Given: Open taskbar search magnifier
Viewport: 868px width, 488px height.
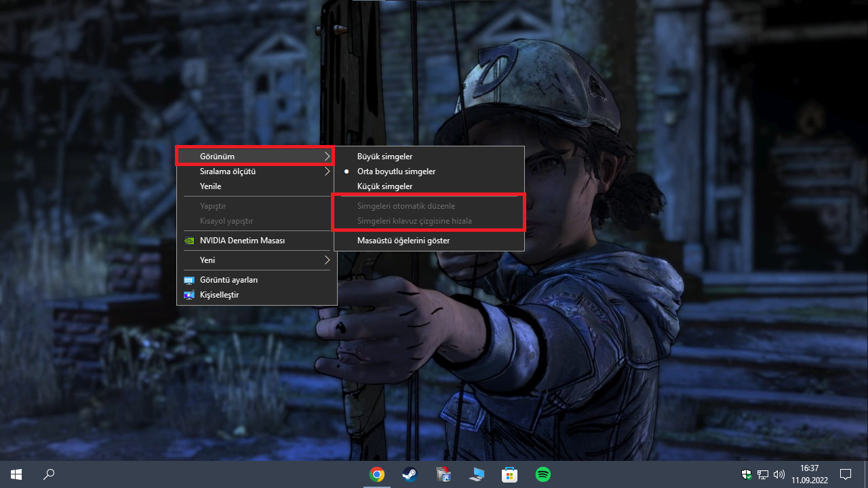Looking at the screenshot, I should click(49, 474).
